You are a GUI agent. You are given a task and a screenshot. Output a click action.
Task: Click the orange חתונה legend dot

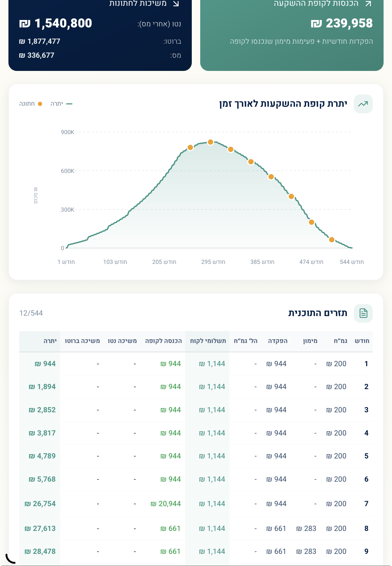[40, 104]
